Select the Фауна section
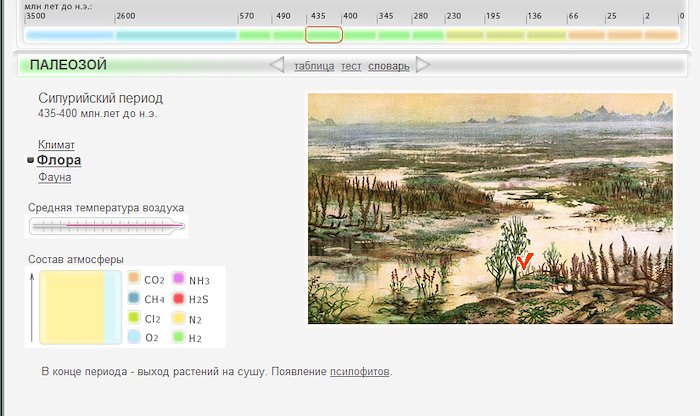The image size is (700, 416). click(54, 177)
